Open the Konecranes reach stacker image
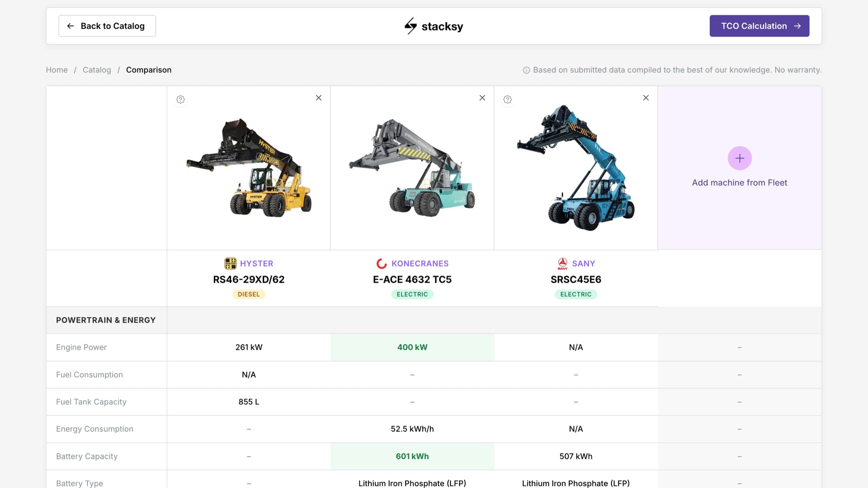 412,168
